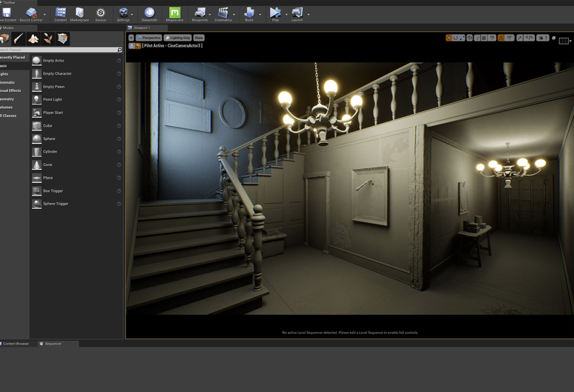This screenshot has height=392, width=574.
Task: Select the translate gizmo tool in viewport
Action: 449,38
